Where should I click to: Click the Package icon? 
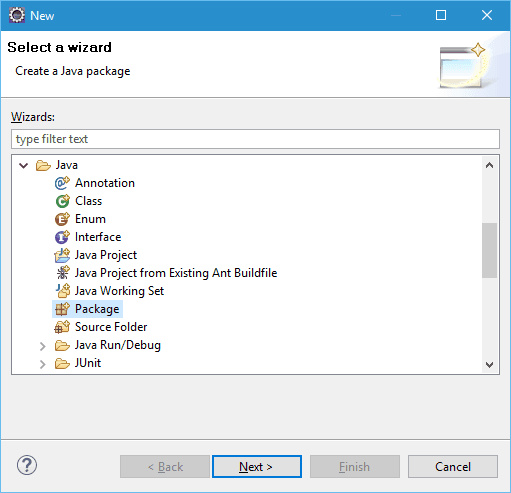click(62, 309)
